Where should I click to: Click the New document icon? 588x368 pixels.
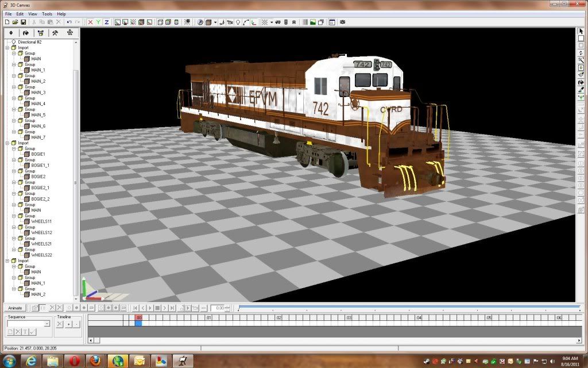tap(7, 22)
